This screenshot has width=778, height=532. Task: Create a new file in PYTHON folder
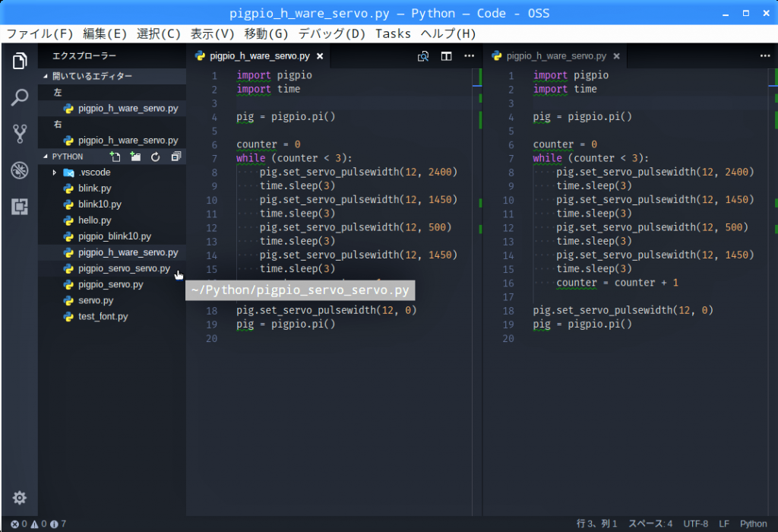(115, 157)
